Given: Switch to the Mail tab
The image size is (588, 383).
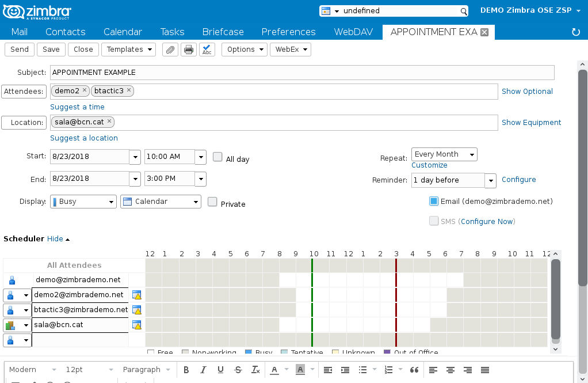Looking at the screenshot, I should point(20,32).
